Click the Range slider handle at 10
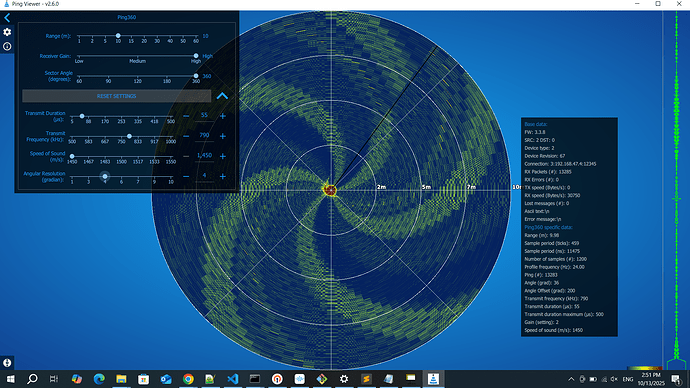690x388 pixels. 118,36
